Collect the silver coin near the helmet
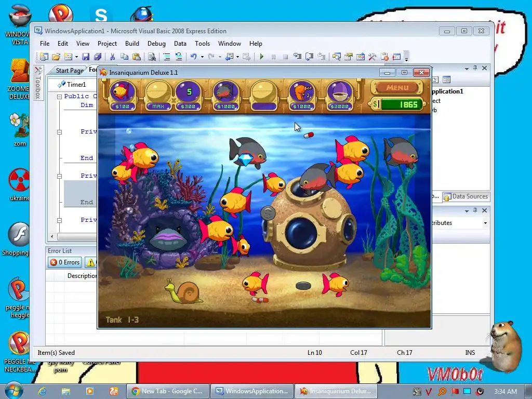This screenshot has height=399, width=532. pos(268,214)
